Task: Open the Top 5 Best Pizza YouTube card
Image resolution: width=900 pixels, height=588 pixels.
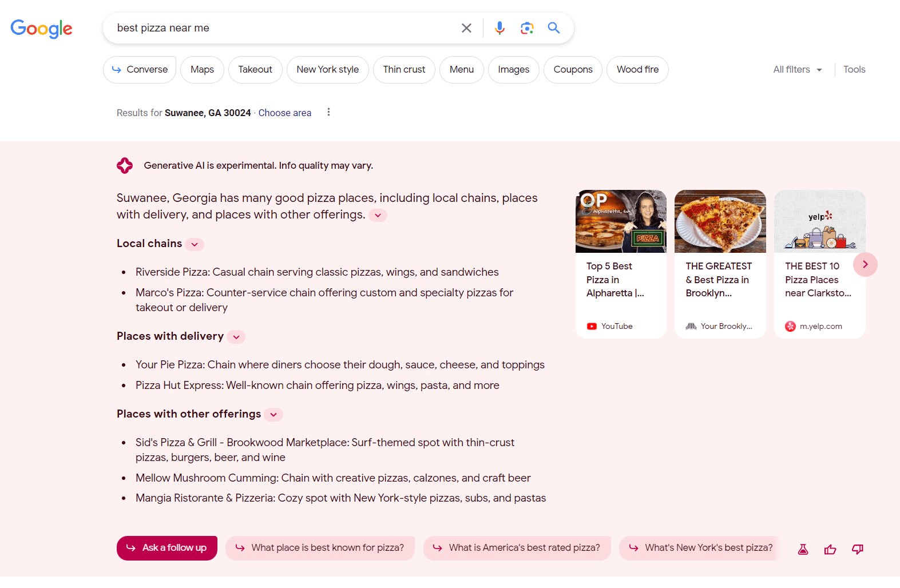Action: [621, 264]
